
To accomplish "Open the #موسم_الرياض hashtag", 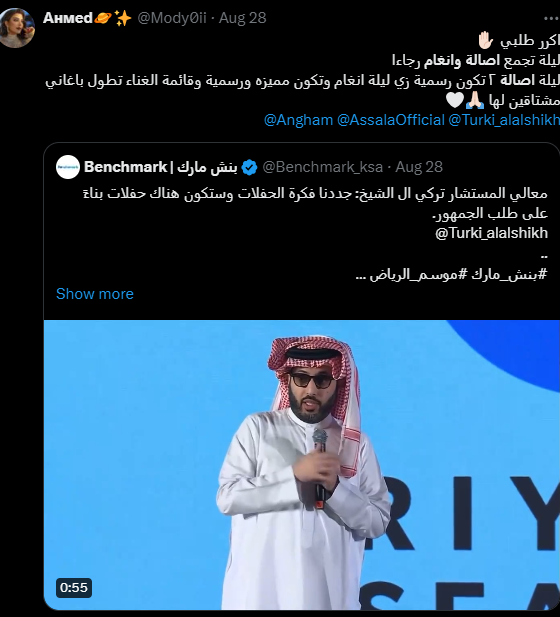I will click(418, 274).
